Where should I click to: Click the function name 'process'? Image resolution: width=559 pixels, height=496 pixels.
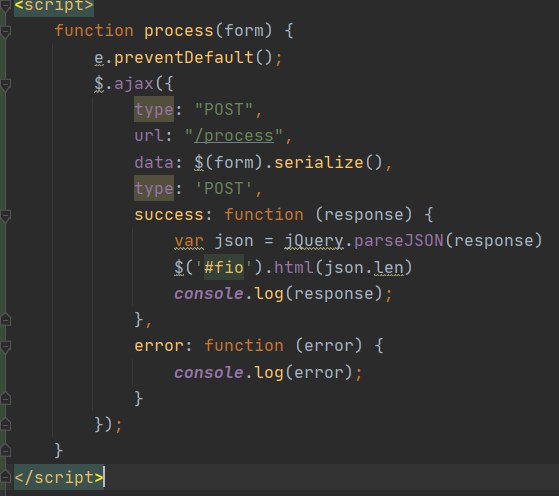(x=179, y=31)
